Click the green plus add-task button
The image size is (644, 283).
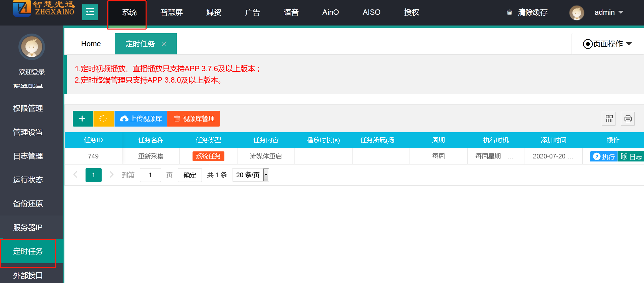click(x=83, y=119)
